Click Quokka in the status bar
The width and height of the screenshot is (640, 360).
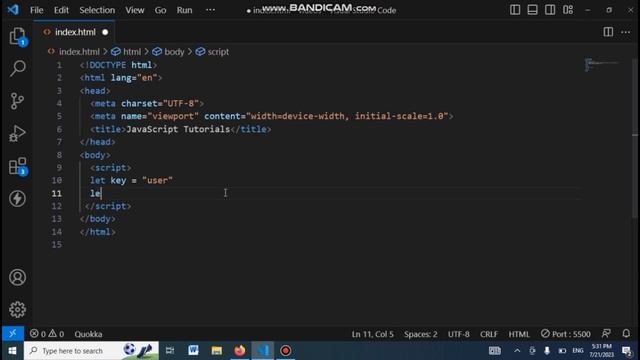pyautogui.click(x=89, y=334)
